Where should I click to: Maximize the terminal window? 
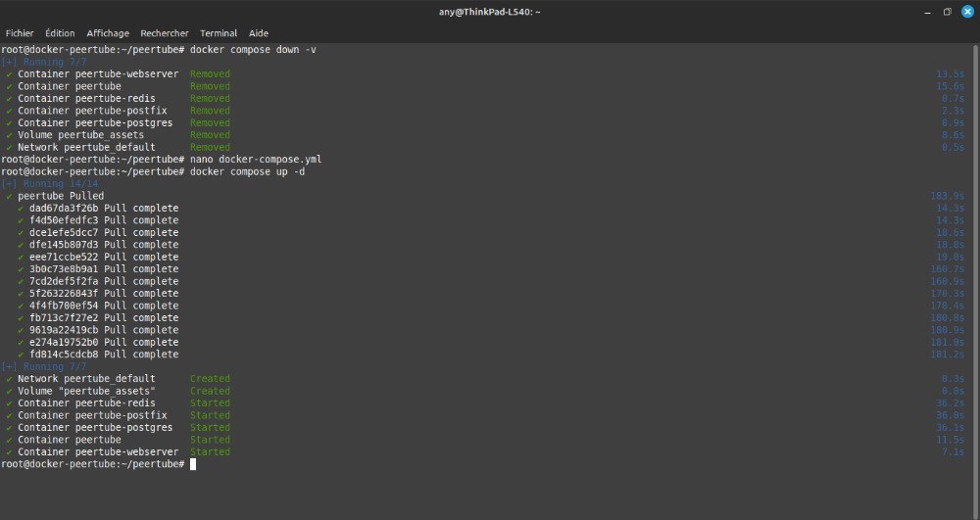(x=948, y=12)
